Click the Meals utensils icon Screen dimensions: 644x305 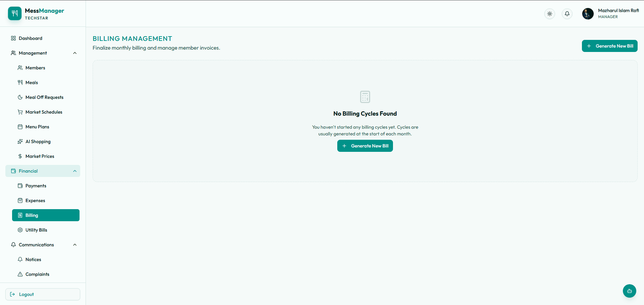click(x=20, y=82)
